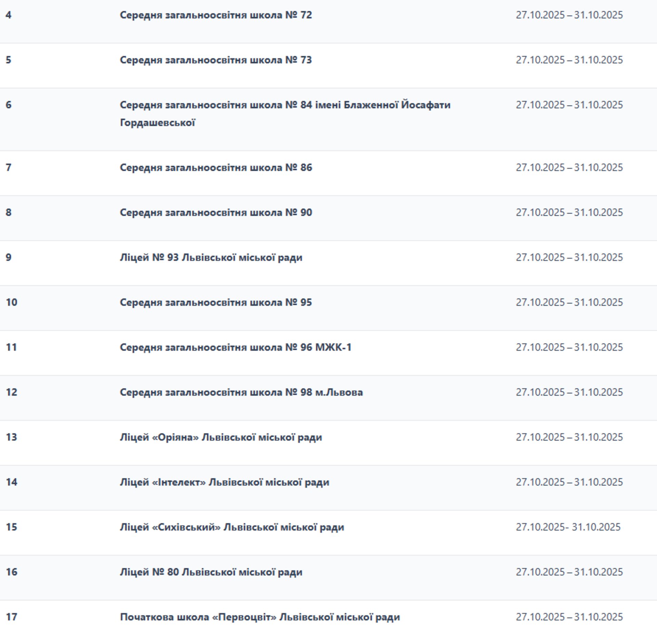This screenshot has height=644, width=657.
Task: Select the school № 73 row text
Action: click(x=216, y=60)
